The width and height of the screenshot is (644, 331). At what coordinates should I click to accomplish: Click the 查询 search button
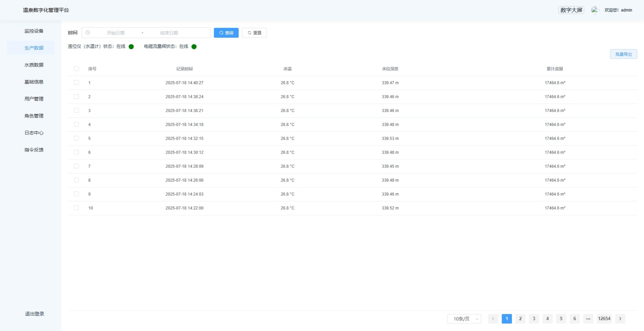pyautogui.click(x=226, y=33)
